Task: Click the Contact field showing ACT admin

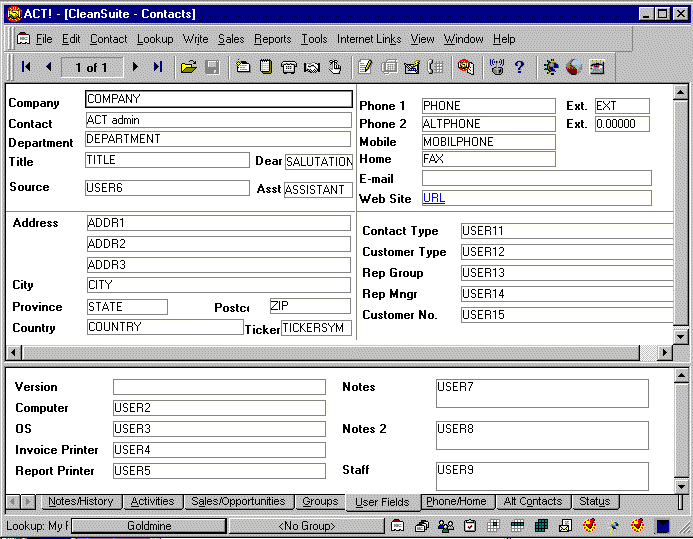Action: click(219, 120)
